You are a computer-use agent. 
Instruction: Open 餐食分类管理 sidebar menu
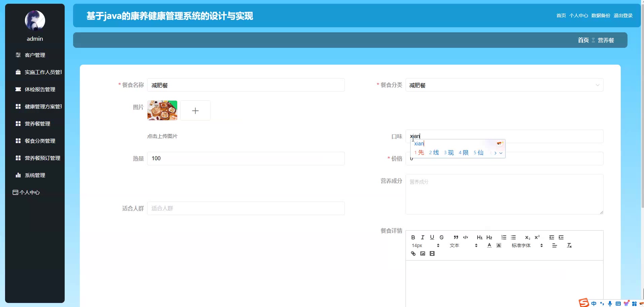(x=35, y=141)
